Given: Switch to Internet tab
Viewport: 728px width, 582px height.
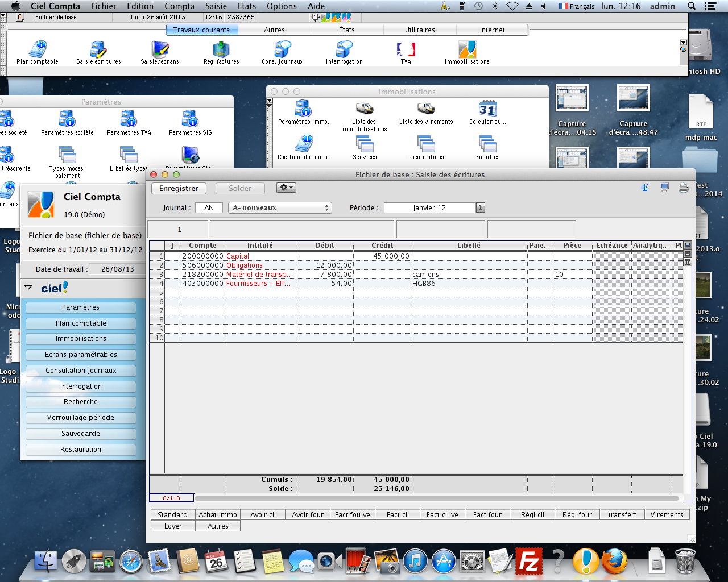Looking at the screenshot, I should pyautogui.click(x=493, y=30).
